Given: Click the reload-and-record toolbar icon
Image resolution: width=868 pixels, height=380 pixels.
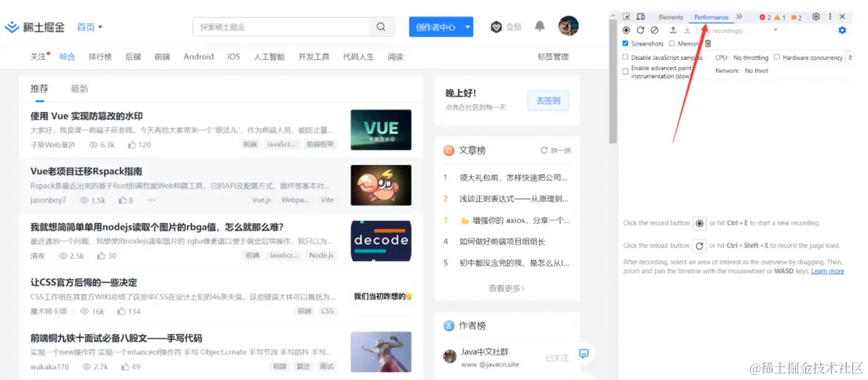Looking at the screenshot, I should point(640,30).
